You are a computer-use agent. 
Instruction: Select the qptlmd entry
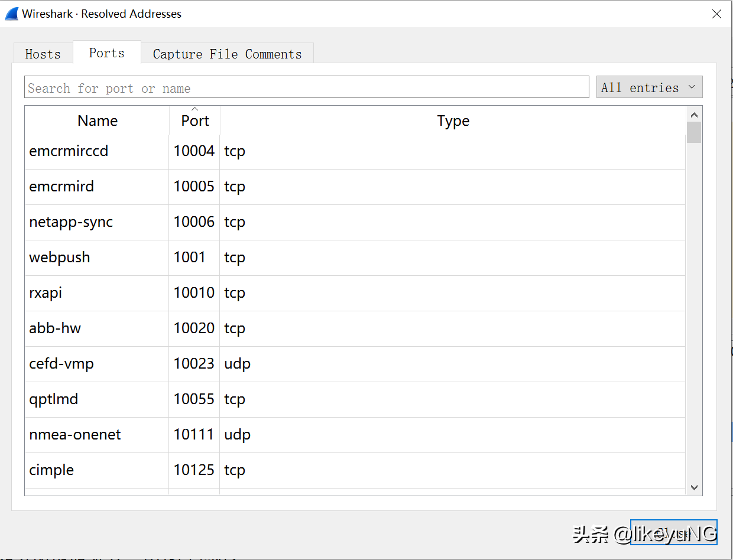[x=54, y=399]
